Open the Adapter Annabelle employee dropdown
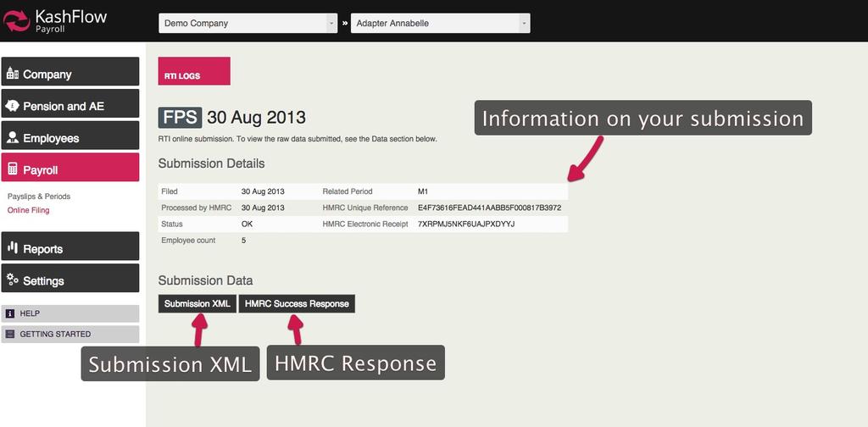 coord(440,24)
